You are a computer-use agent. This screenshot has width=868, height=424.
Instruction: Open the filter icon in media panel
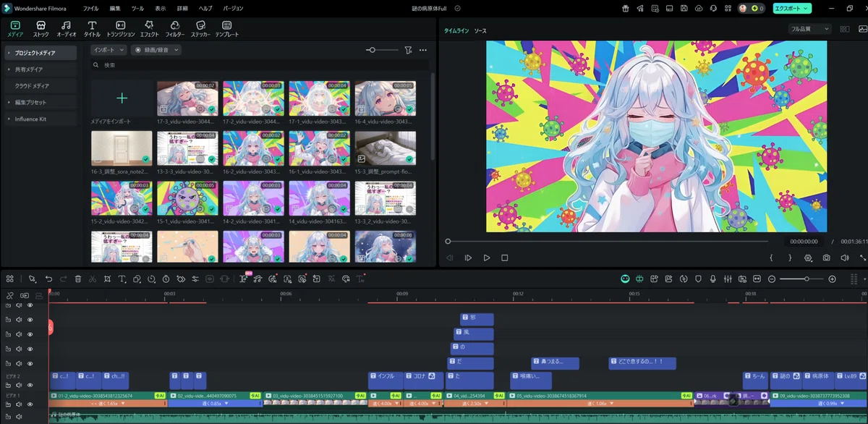coord(408,50)
